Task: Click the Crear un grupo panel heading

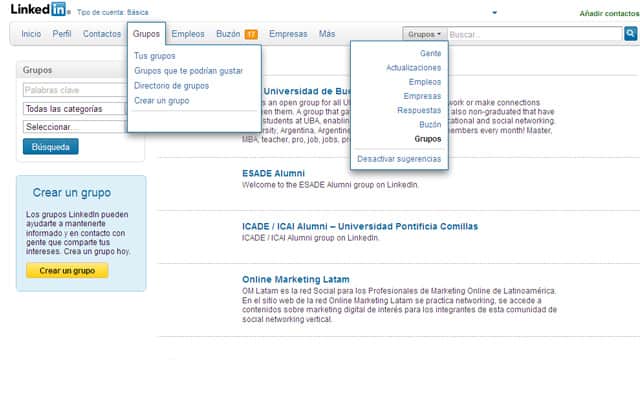Action: pyautogui.click(x=72, y=193)
